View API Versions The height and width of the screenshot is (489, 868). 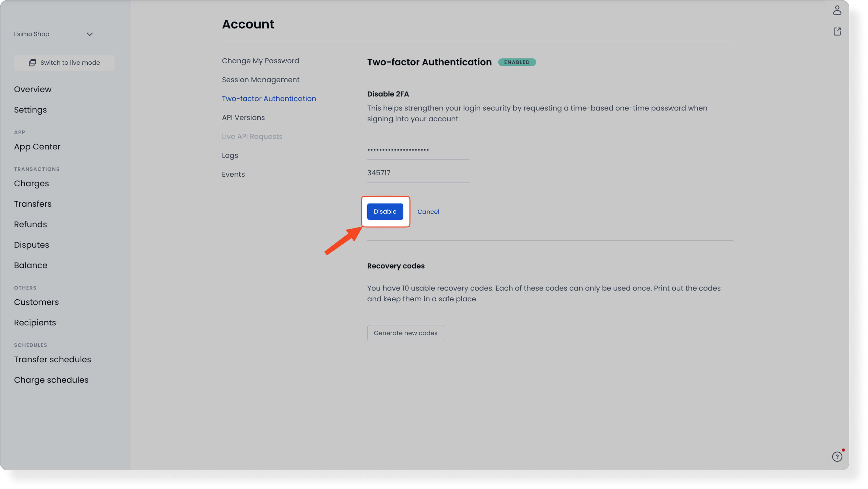pos(243,117)
